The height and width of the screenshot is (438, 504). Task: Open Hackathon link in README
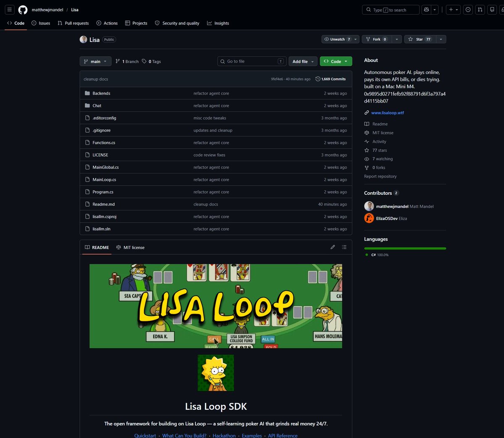click(x=224, y=435)
